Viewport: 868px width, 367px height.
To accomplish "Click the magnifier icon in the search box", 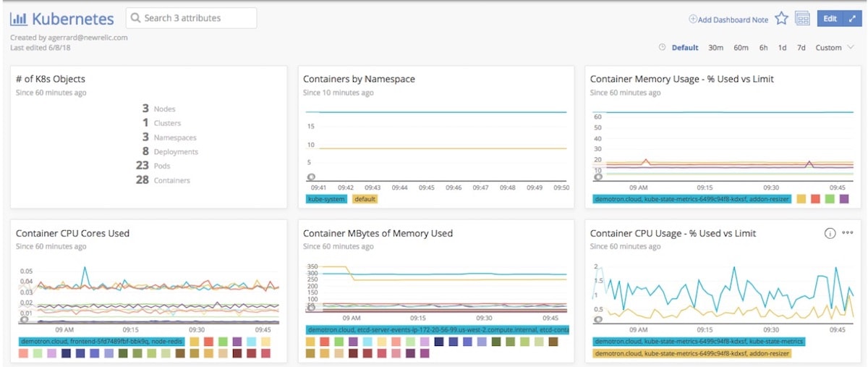I will 136,18.
